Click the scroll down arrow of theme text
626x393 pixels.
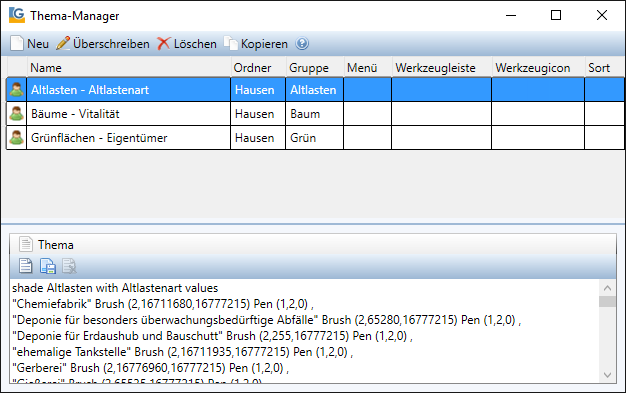(607, 375)
